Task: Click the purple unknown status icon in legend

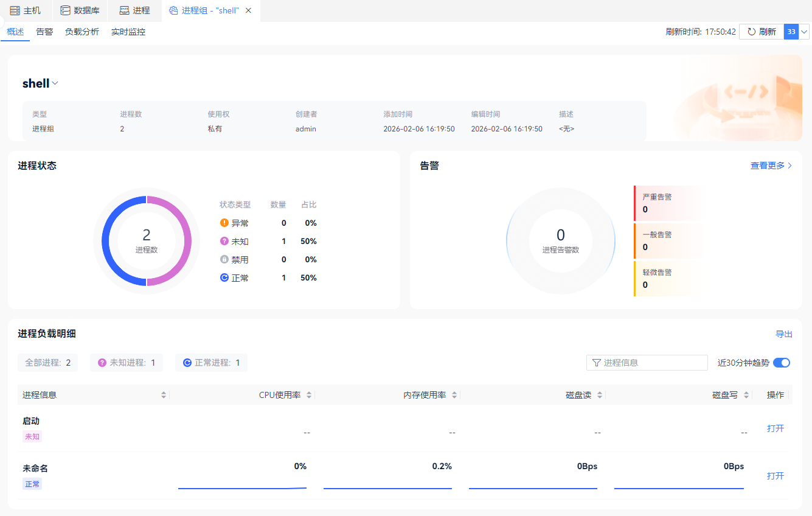Action: coord(224,241)
